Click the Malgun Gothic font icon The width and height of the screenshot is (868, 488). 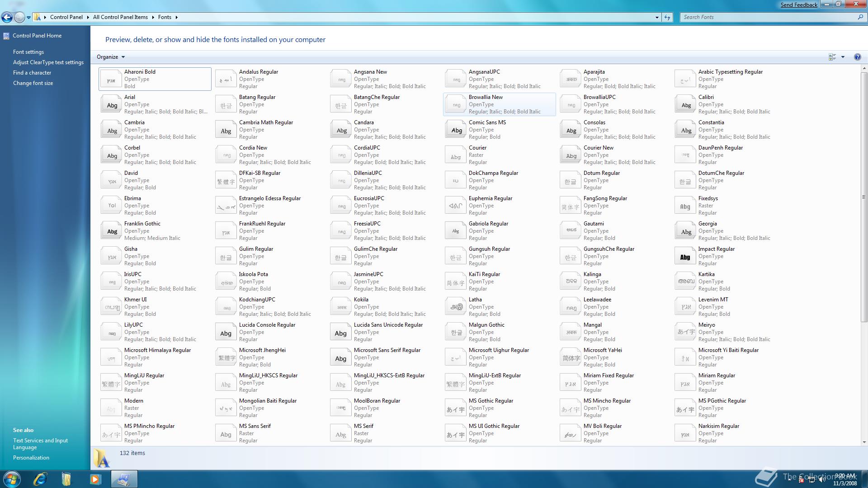tap(456, 332)
